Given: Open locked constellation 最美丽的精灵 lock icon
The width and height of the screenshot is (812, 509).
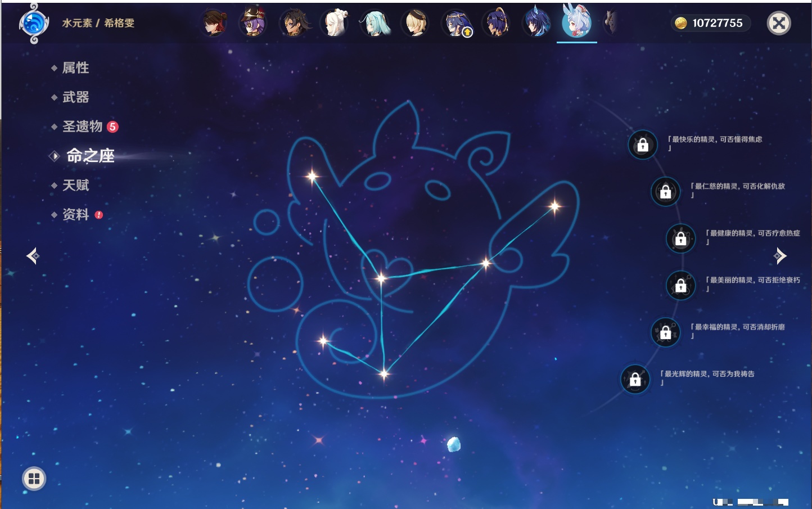Looking at the screenshot, I should (680, 286).
